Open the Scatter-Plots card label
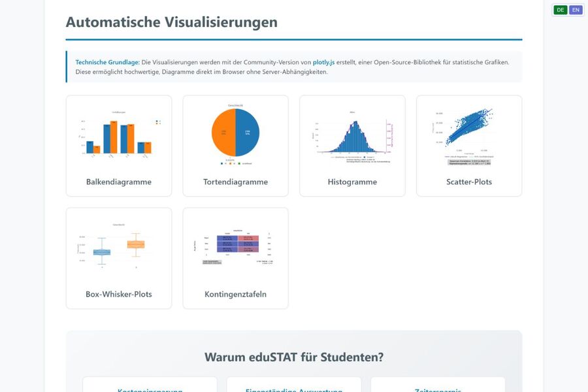Viewport: 588px width, 392px height. click(x=468, y=182)
